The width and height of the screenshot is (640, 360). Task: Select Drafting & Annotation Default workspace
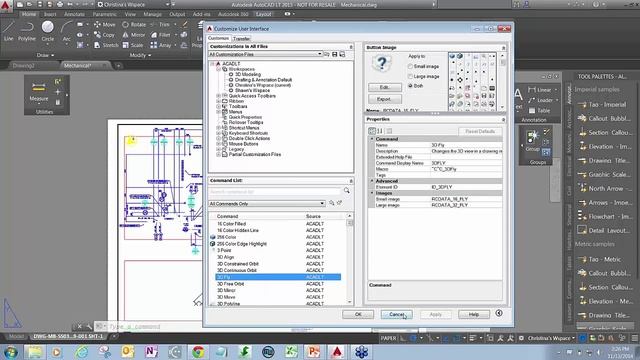(x=263, y=80)
